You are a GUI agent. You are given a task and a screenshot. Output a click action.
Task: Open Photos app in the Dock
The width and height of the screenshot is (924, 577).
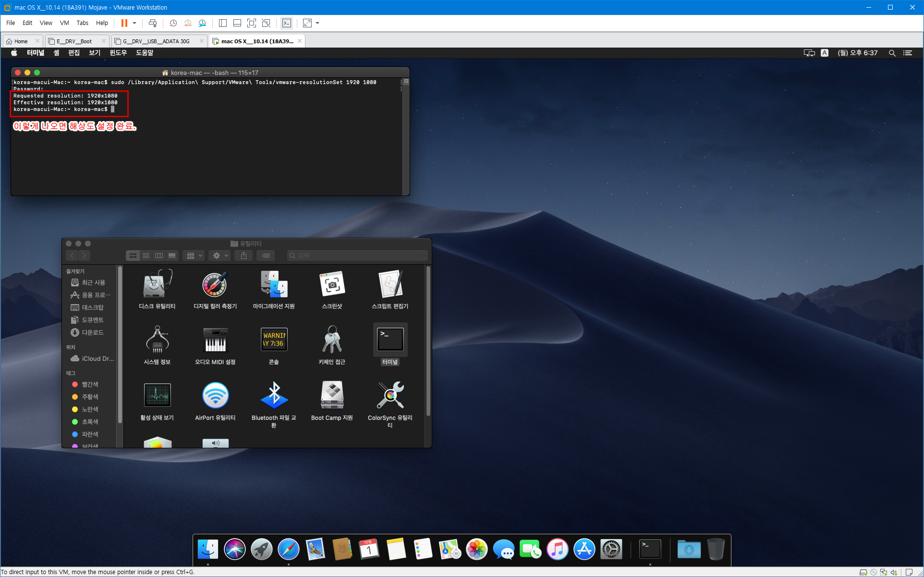(x=477, y=549)
